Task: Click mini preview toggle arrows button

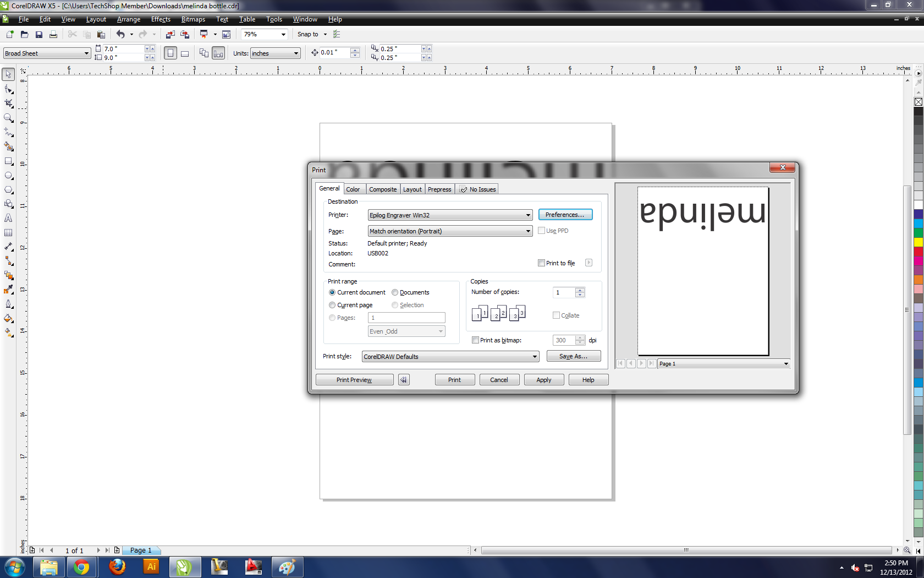Action: 404,380
